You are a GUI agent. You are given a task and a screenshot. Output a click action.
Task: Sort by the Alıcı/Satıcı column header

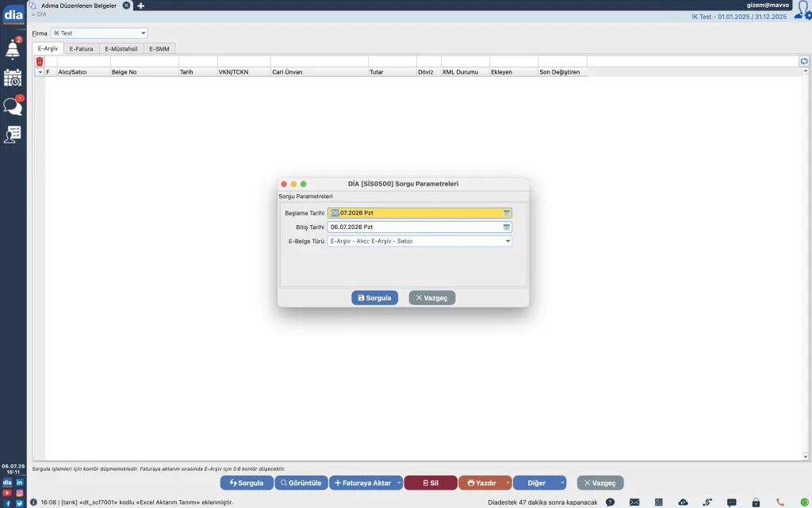coord(83,72)
